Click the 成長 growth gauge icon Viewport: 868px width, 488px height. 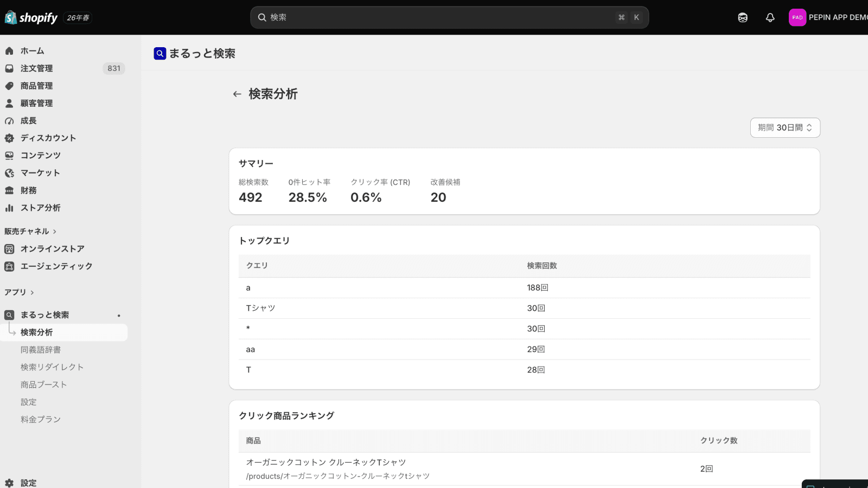[9, 121]
